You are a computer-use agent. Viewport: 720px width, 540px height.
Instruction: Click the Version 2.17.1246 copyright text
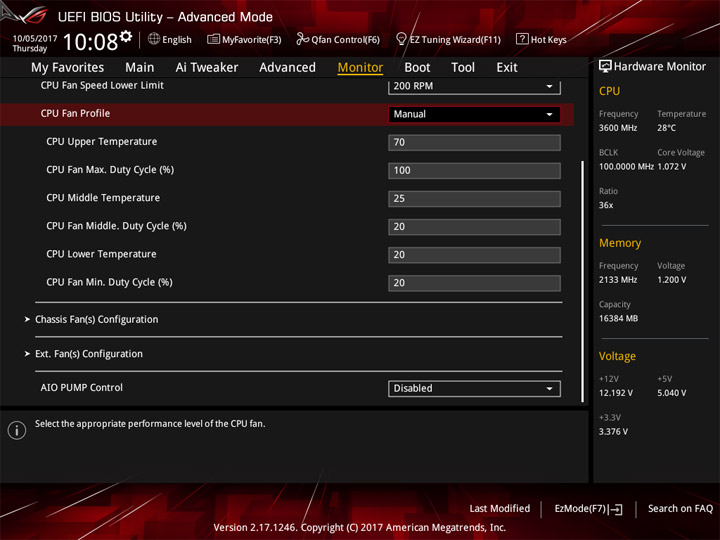click(x=360, y=528)
